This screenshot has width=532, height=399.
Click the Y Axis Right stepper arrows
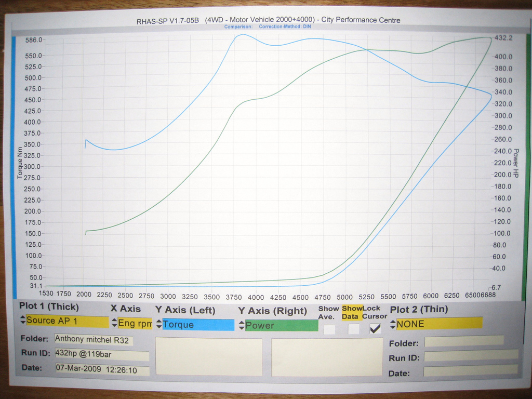click(x=242, y=326)
